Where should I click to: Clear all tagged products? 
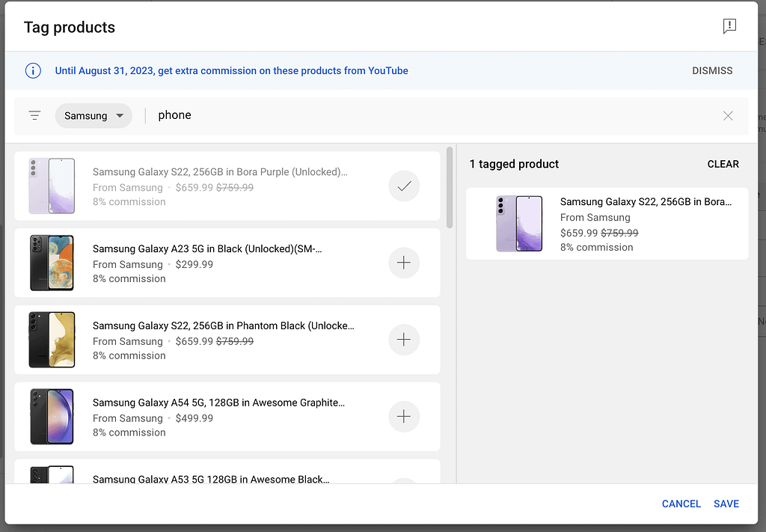pos(723,164)
